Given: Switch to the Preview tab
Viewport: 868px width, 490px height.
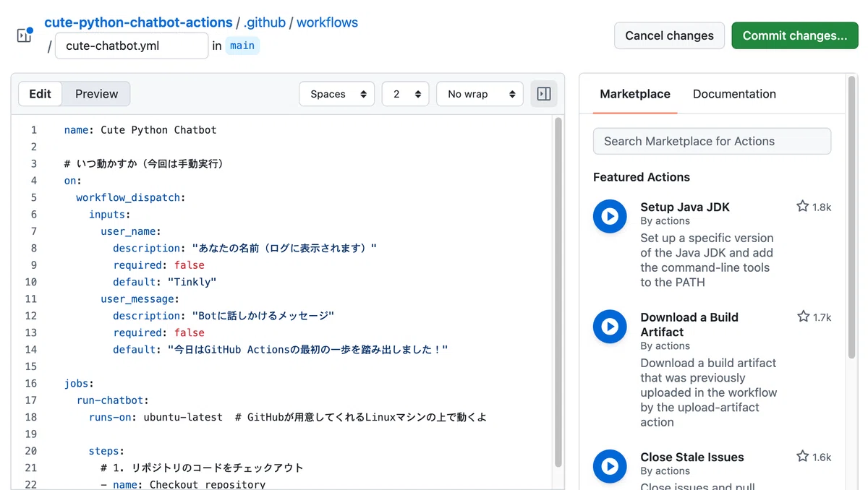Looking at the screenshot, I should click(x=96, y=94).
